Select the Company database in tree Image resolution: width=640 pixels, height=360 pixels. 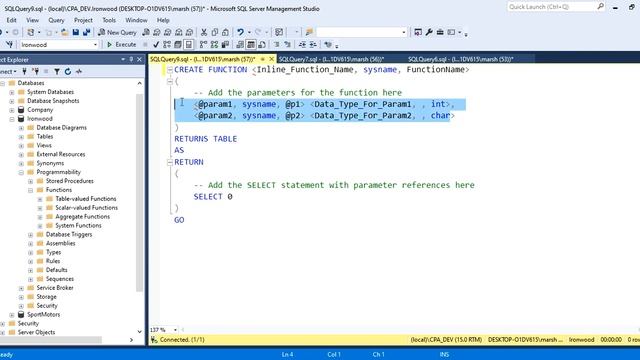(x=40, y=110)
